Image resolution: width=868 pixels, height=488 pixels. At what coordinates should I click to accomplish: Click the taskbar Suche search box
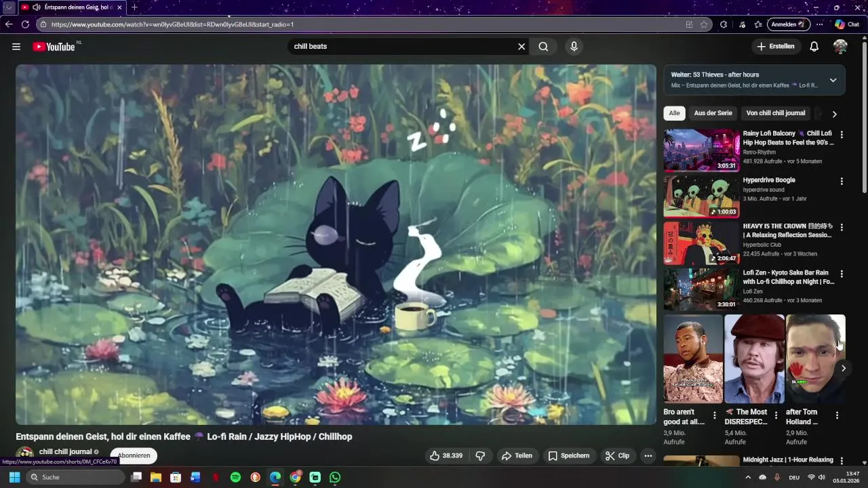[x=75, y=477]
